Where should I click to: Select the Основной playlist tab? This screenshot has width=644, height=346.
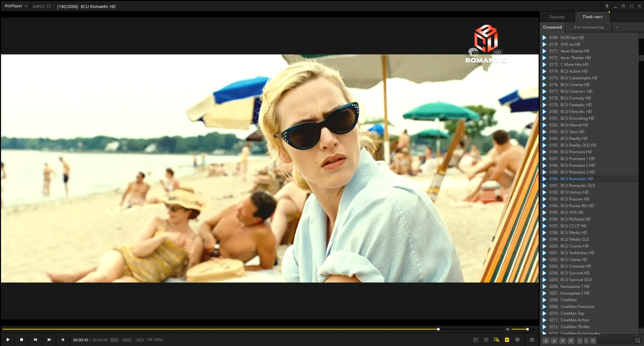click(552, 27)
